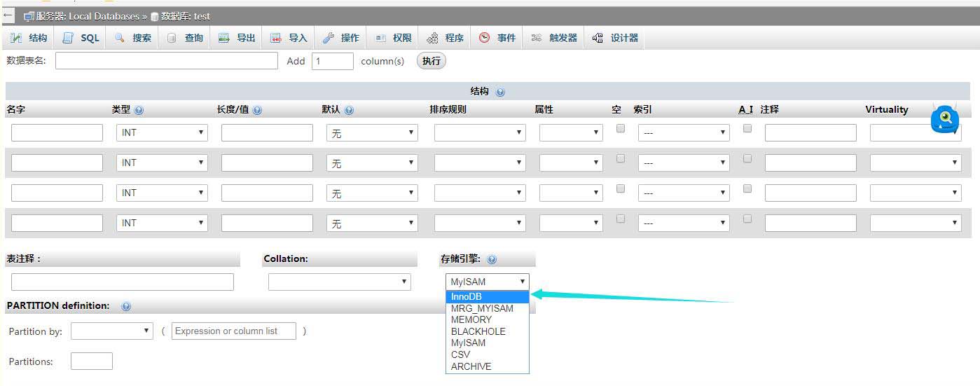Click the help icon next to 默认

coord(349,111)
